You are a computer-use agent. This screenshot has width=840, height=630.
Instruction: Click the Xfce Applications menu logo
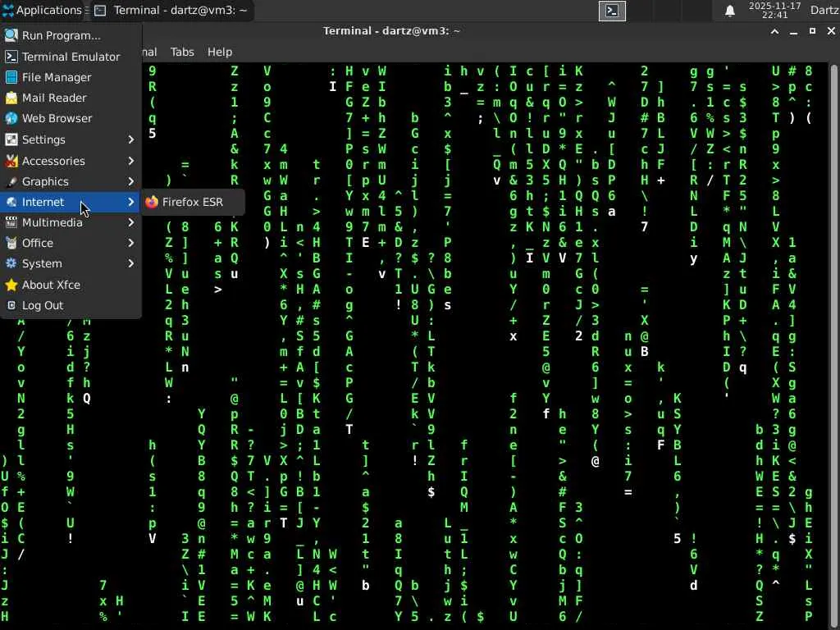7,10
